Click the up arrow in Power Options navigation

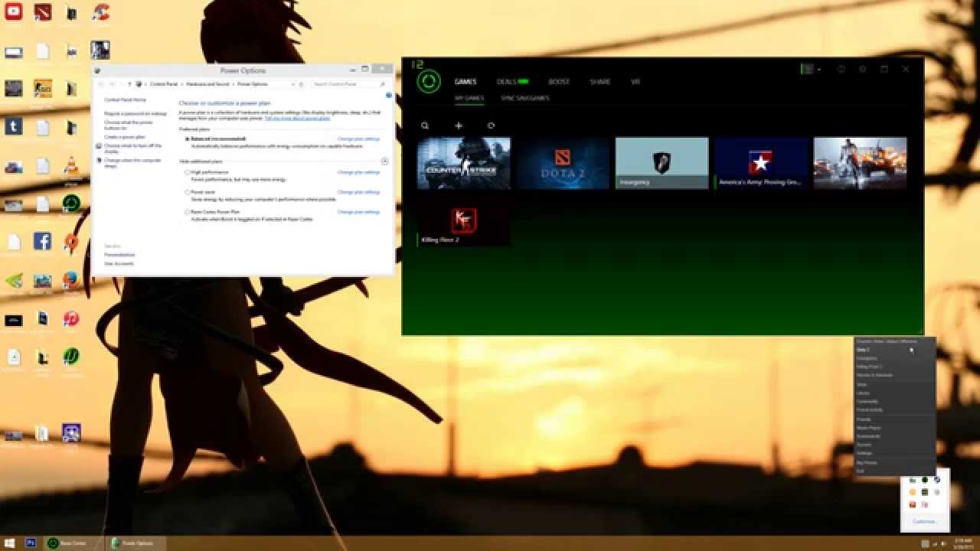point(129,83)
